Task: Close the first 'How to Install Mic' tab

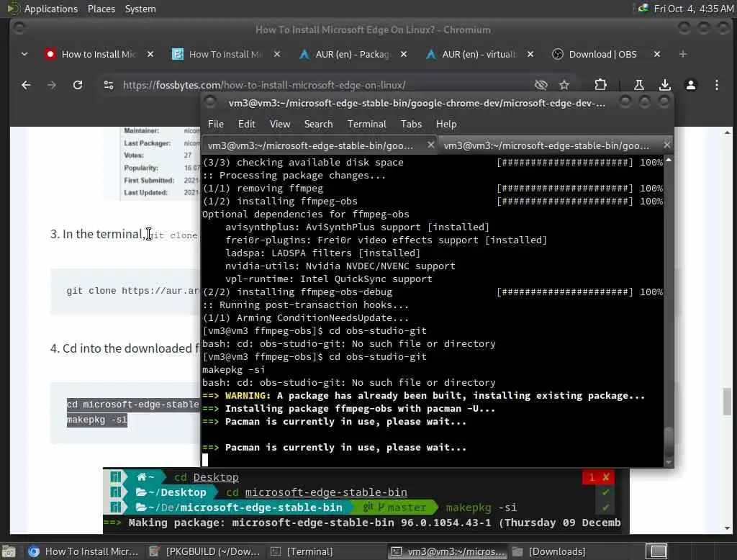Action: pyautogui.click(x=150, y=55)
